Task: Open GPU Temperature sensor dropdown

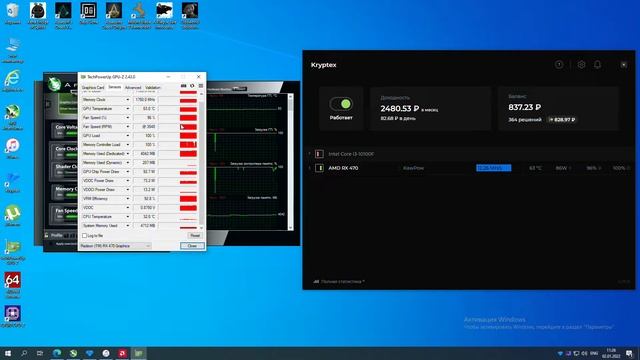Action: point(127,109)
